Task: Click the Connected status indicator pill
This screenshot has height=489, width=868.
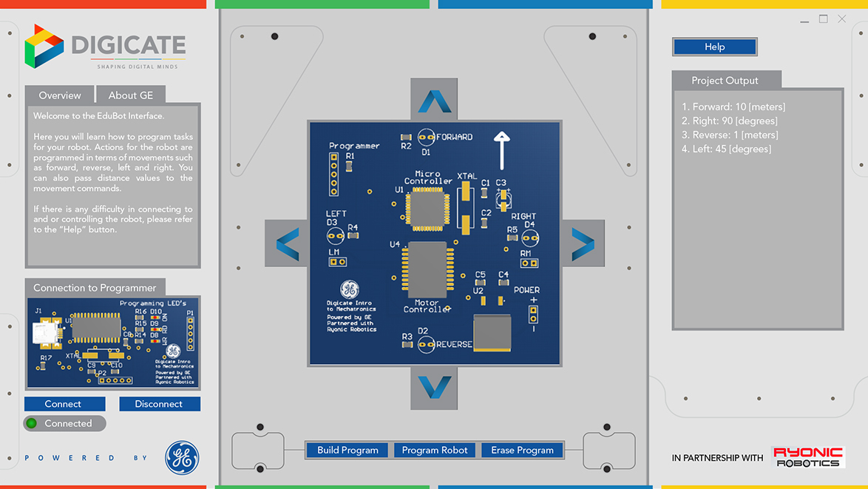Action: tap(65, 423)
